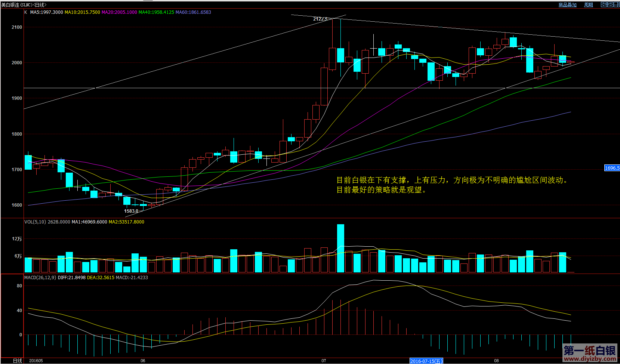
Task: Click the tallest cyan volume bar
Action: [x=340, y=248]
